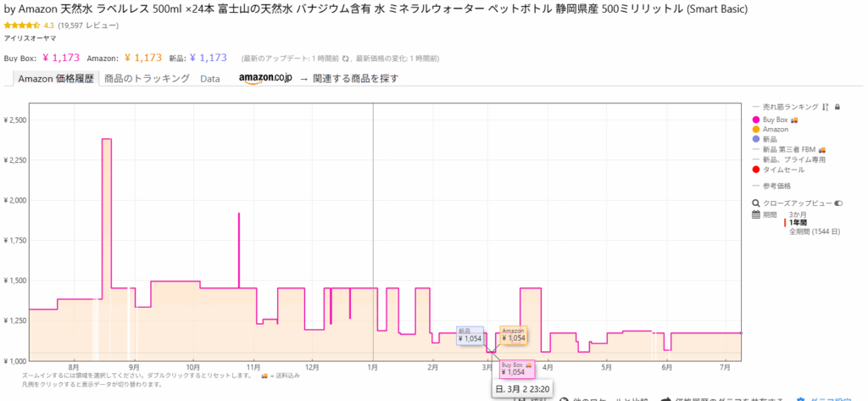This screenshot has width=868, height=401.
Task: Click the ¥ 2,500 y-axis label
Action: pyautogui.click(x=16, y=120)
